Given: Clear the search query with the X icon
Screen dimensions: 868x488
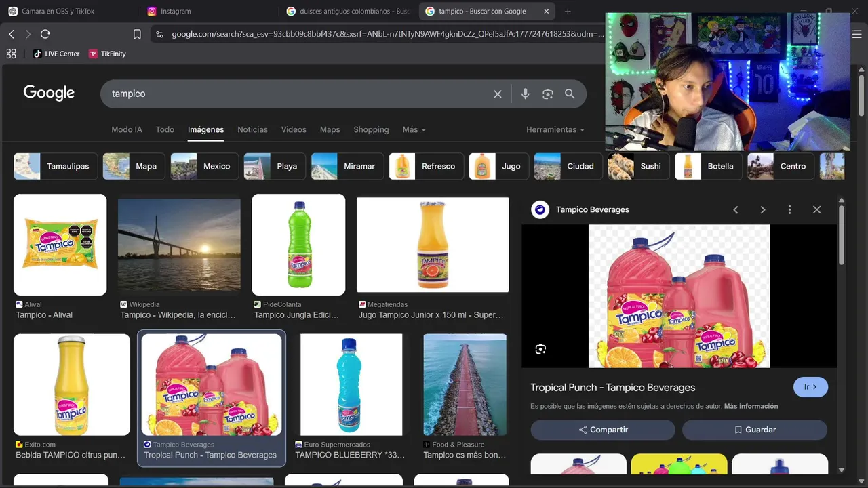Looking at the screenshot, I should point(498,94).
